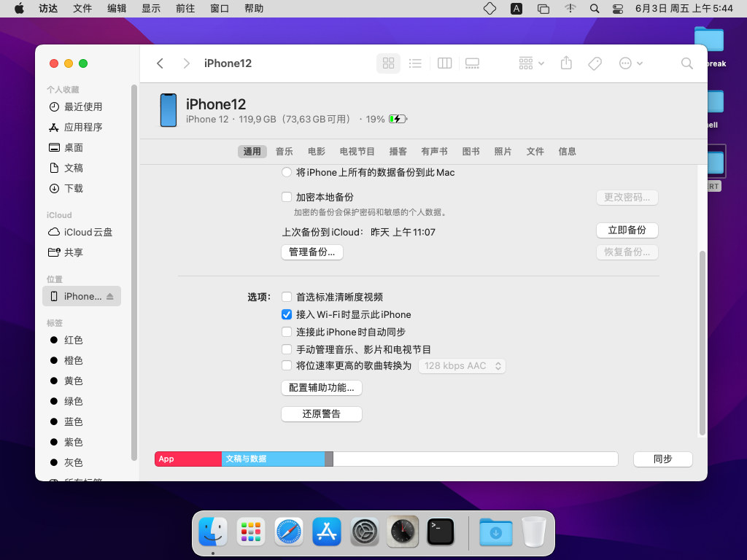The image size is (747, 560).
Task: Switch Finder to list view
Action: tap(415, 63)
